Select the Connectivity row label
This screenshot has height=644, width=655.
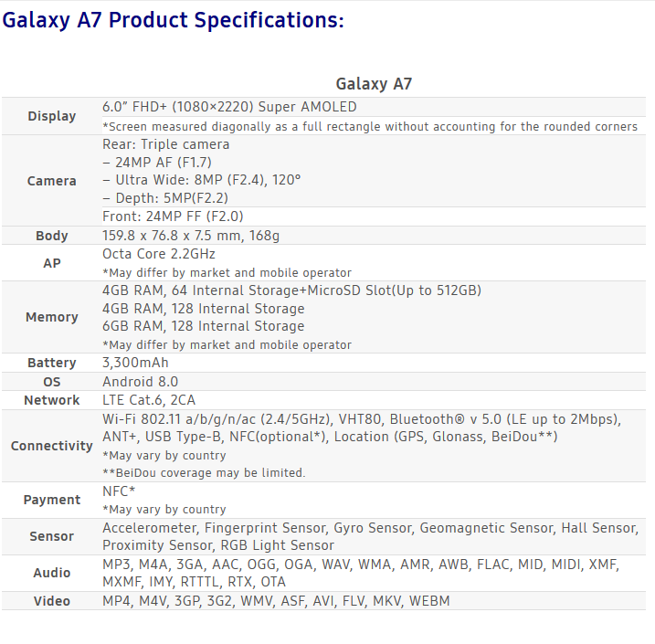pyautogui.click(x=52, y=446)
